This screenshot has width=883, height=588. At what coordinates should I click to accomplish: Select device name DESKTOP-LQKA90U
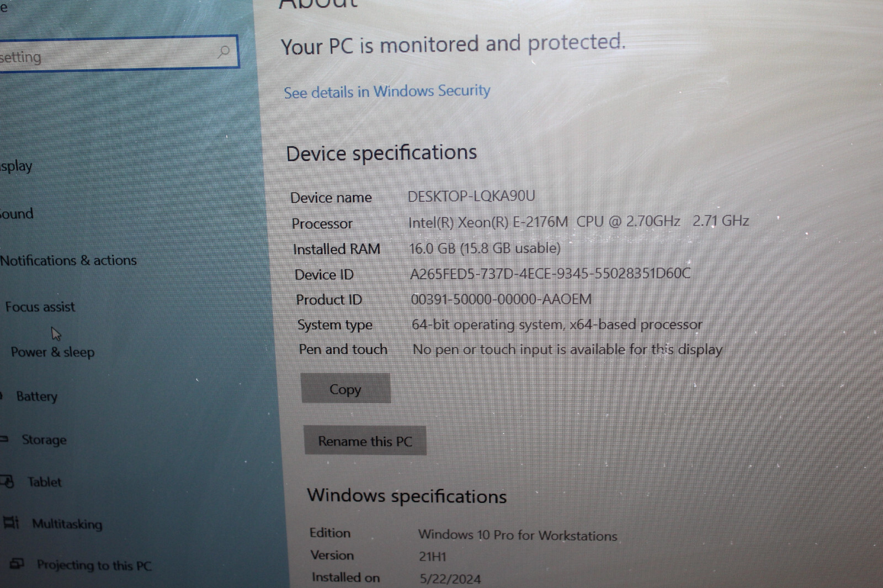coord(471,196)
